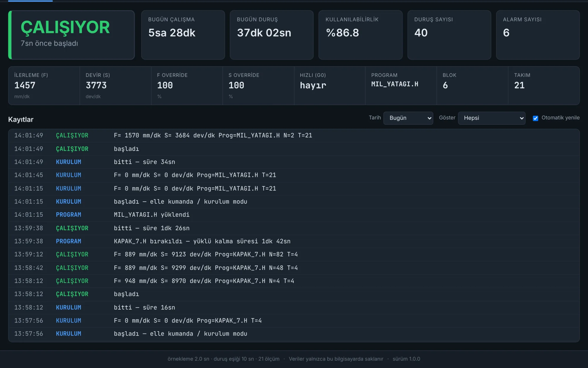The width and height of the screenshot is (588, 368).
Task: Click the F Override value 100
Action: [165, 85]
